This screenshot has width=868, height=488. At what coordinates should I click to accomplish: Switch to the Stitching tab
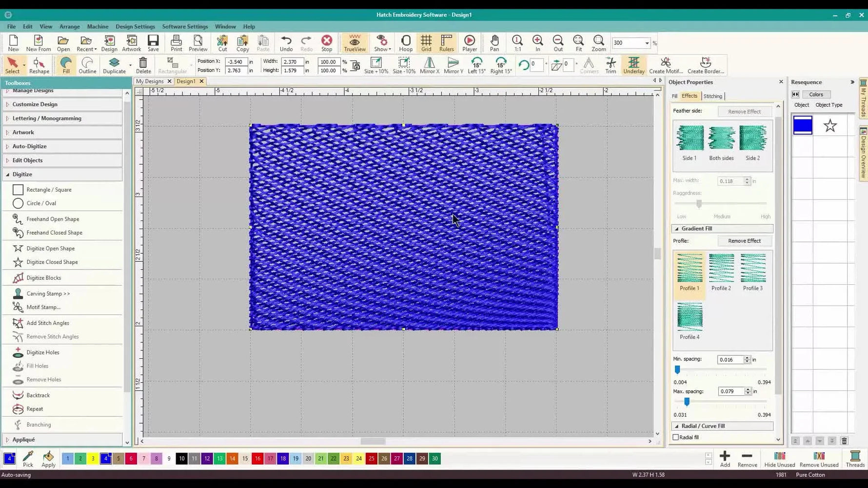tap(712, 96)
